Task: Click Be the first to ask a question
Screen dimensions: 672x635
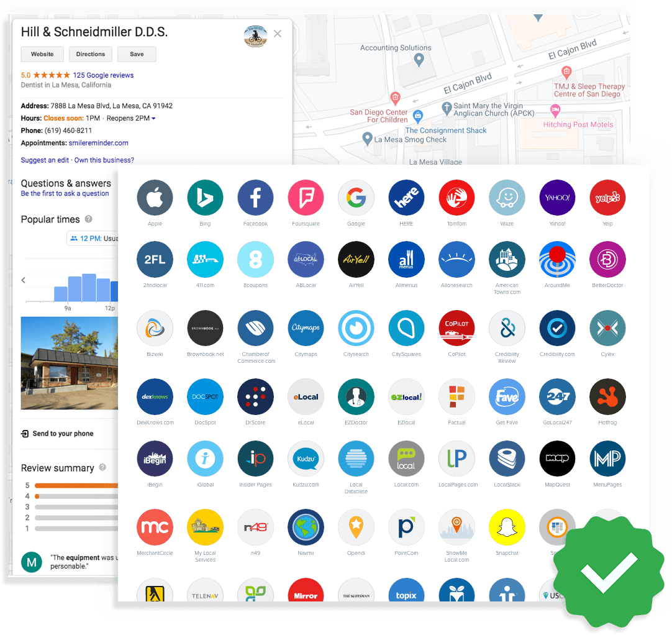Action: [65, 193]
